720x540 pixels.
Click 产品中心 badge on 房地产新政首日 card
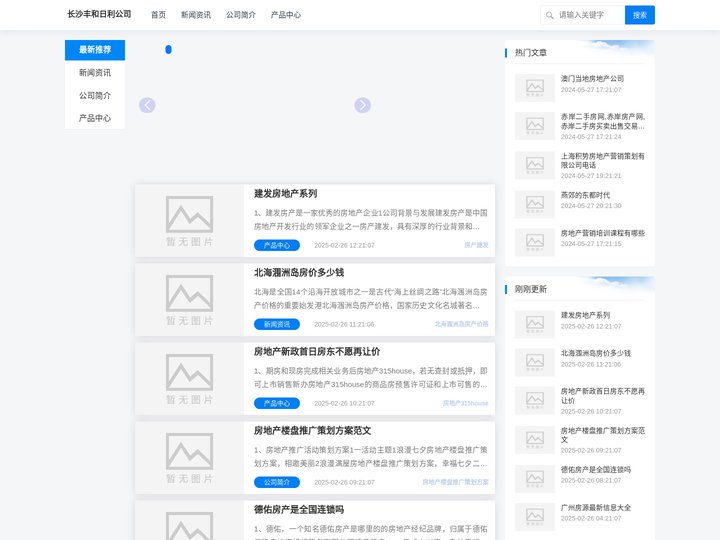pyautogui.click(x=277, y=403)
